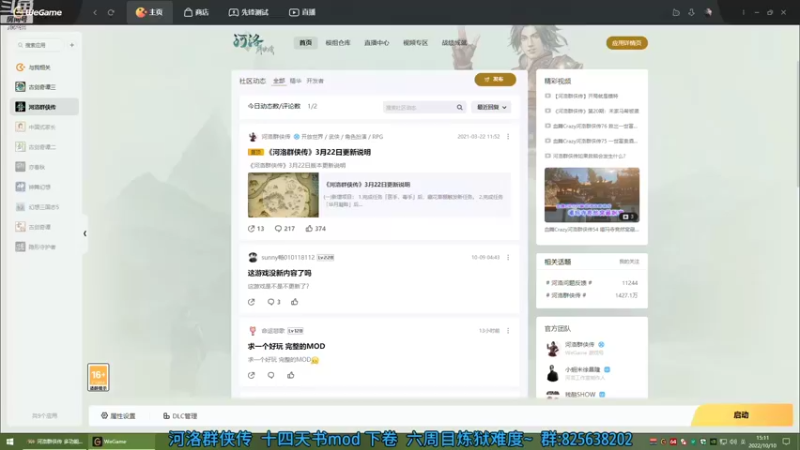
Task: Open more options on sunny post
Action: pyautogui.click(x=508, y=258)
